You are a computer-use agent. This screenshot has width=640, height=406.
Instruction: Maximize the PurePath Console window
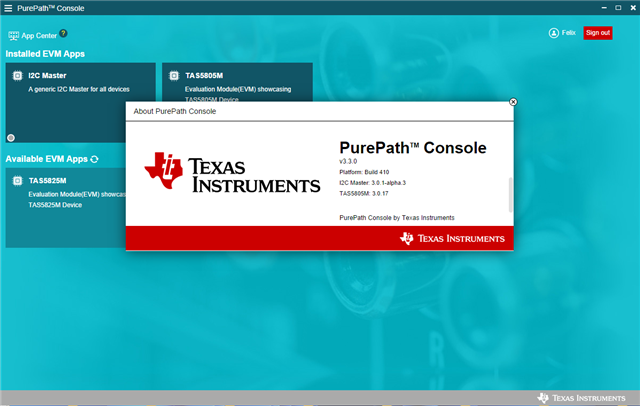pyautogui.click(x=618, y=8)
